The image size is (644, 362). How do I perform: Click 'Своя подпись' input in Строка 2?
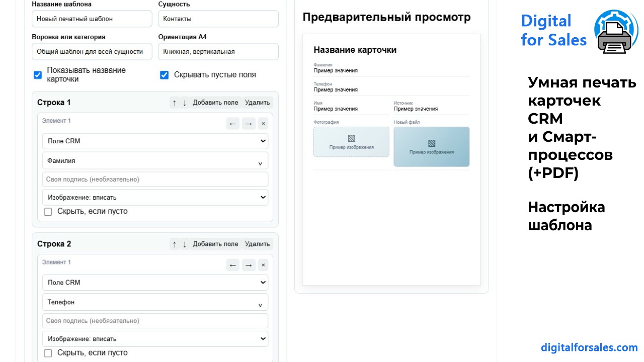coord(155,320)
